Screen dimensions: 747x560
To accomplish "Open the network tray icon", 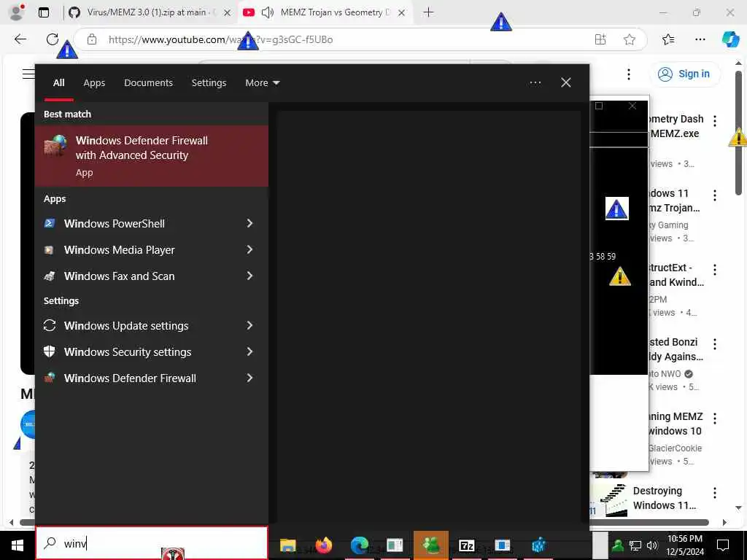I will 635,545.
